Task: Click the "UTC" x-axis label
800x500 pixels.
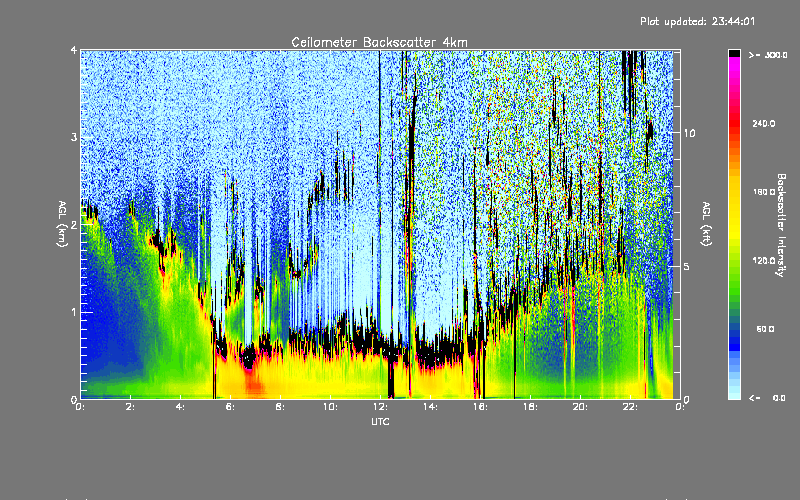Action: [x=380, y=421]
